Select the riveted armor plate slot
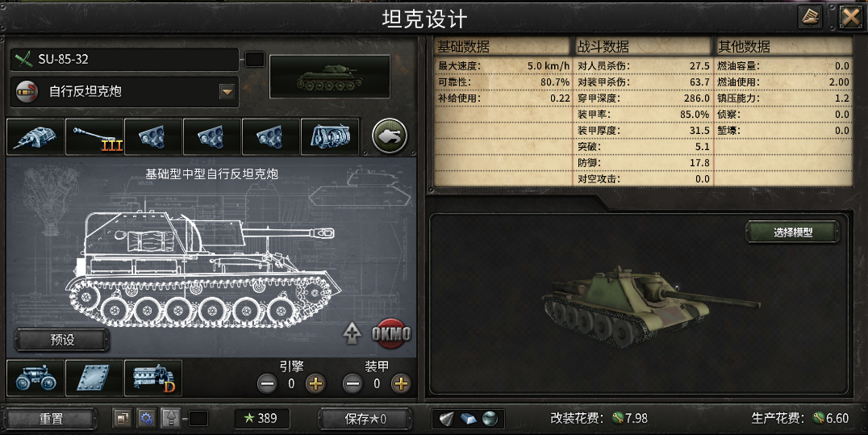This screenshot has height=435, width=868. 94,378
